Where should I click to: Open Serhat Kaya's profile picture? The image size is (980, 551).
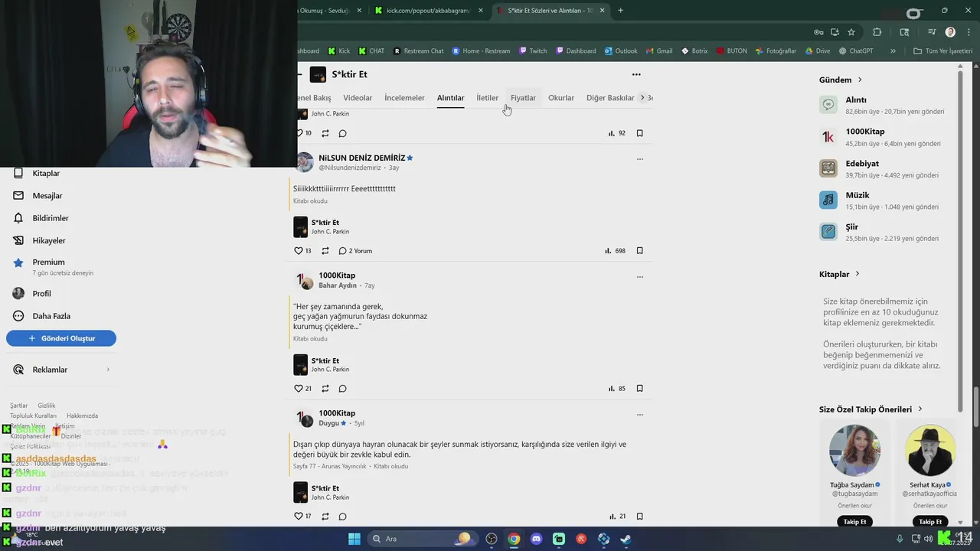pos(930,450)
